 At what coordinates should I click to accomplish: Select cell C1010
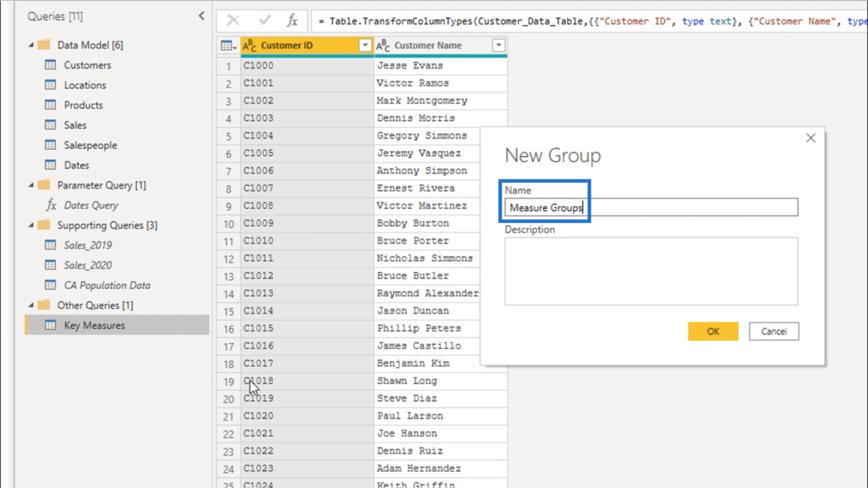click(x=307, y=241)
